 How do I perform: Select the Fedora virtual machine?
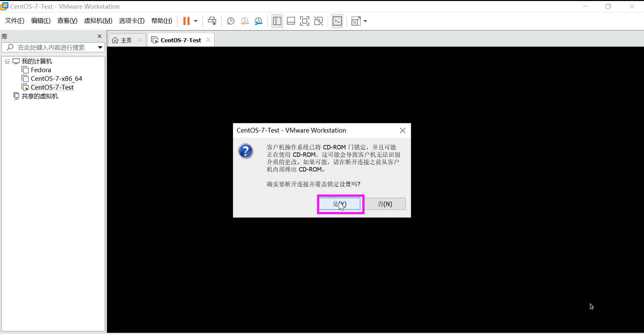click(x=41, y=70)
